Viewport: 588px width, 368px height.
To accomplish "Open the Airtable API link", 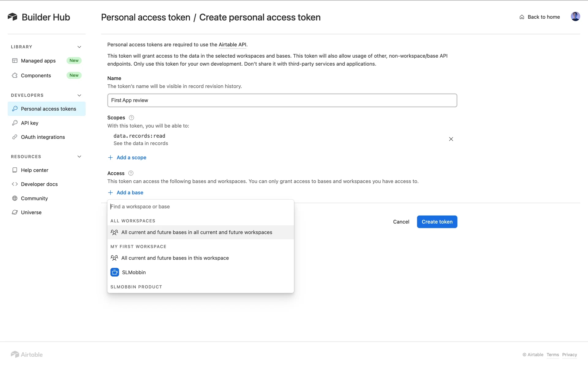I will pos(232,45).
